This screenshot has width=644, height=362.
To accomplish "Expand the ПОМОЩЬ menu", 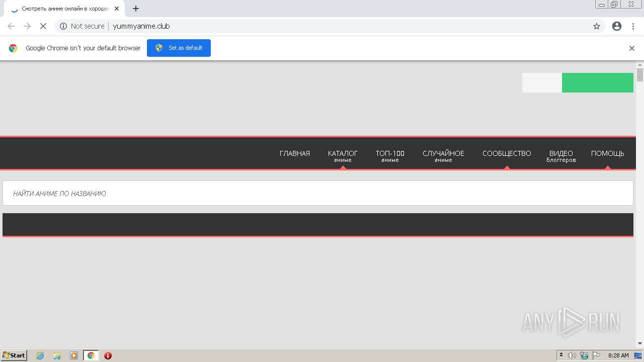I will tap(608, 153).
